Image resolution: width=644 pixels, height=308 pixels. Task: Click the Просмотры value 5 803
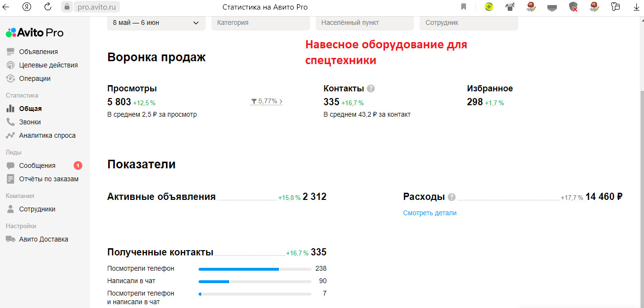tap(119, 102)
